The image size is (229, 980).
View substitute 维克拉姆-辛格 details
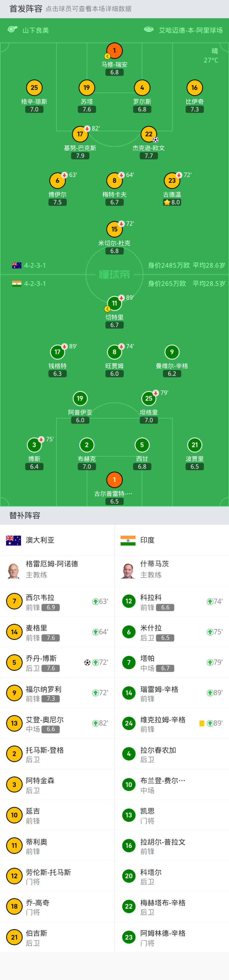coord(163,723)
